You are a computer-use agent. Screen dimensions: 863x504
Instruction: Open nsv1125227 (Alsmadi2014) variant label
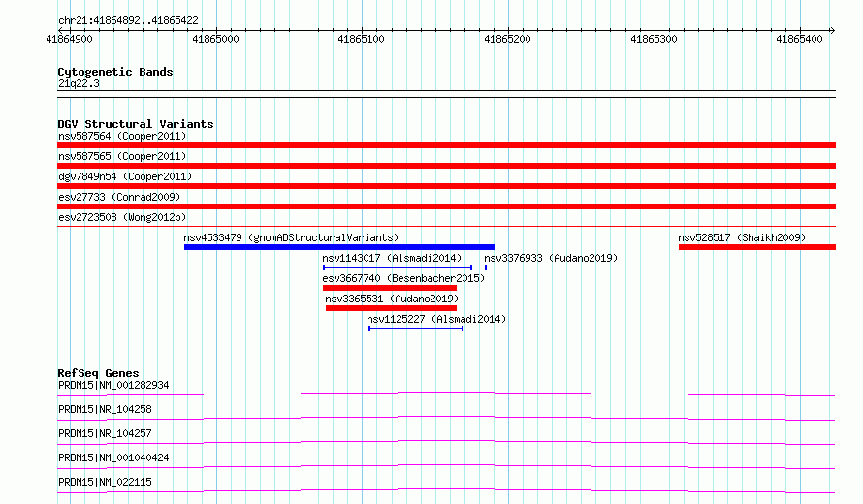436,319
